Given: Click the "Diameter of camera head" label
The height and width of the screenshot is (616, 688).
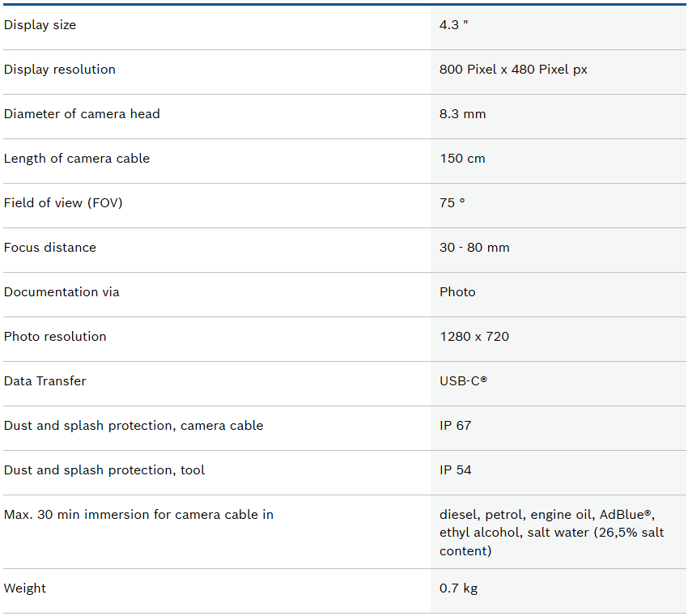Looking at the screenshot, I should tap(82, 114).
